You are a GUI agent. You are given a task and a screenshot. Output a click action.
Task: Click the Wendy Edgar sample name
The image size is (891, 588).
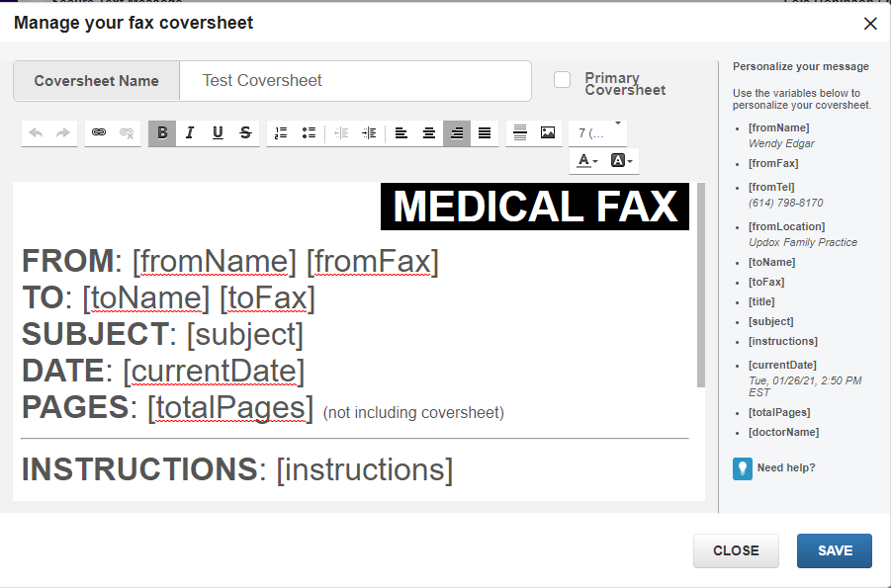coord(781,143)
